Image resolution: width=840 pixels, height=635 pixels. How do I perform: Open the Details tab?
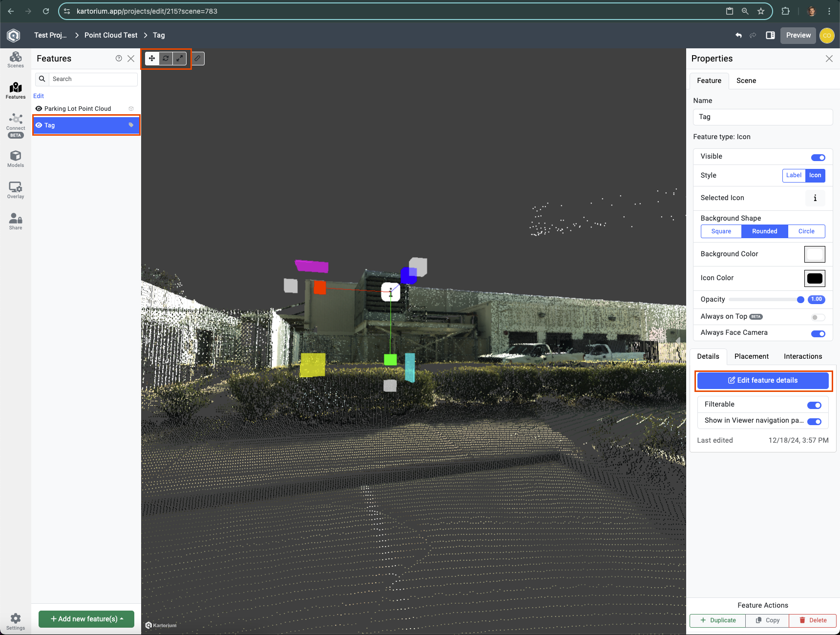click(x=708, y=356)
